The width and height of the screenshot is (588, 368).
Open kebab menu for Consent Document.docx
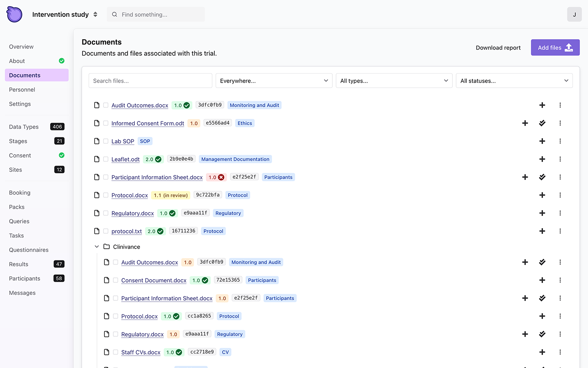pos(560,280)
